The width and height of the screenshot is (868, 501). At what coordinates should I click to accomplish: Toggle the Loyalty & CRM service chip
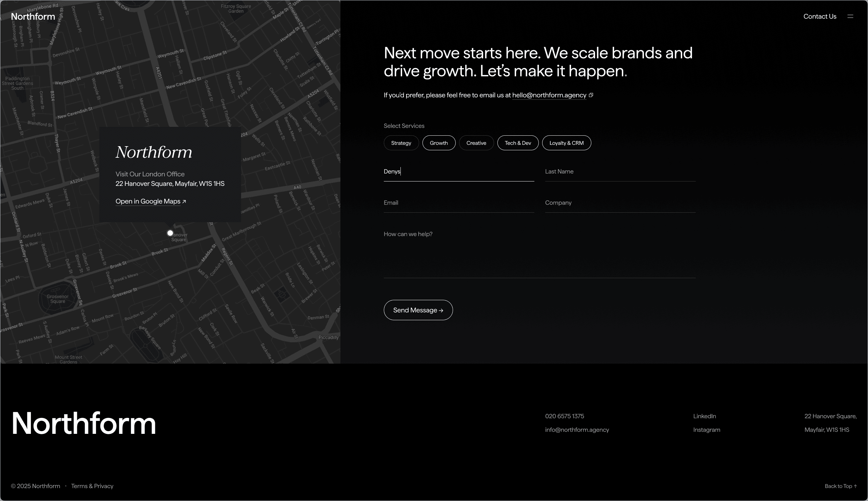pos(566,143)
